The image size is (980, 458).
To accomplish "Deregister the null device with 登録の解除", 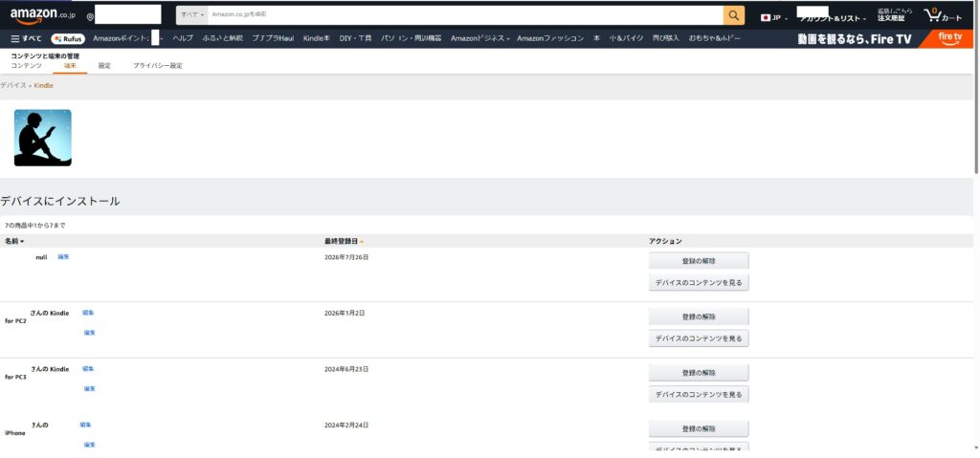I will tap(699, 261).
